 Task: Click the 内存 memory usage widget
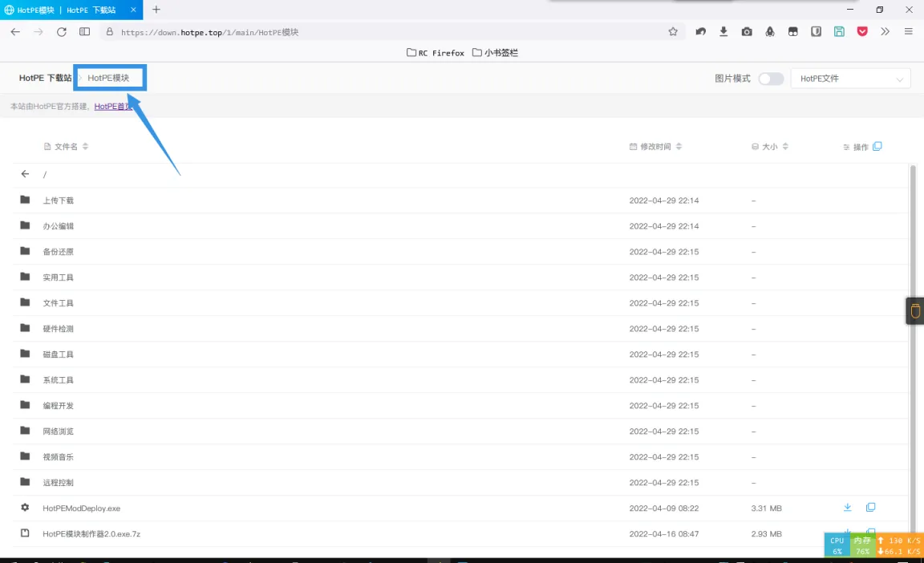click(862, 545)
